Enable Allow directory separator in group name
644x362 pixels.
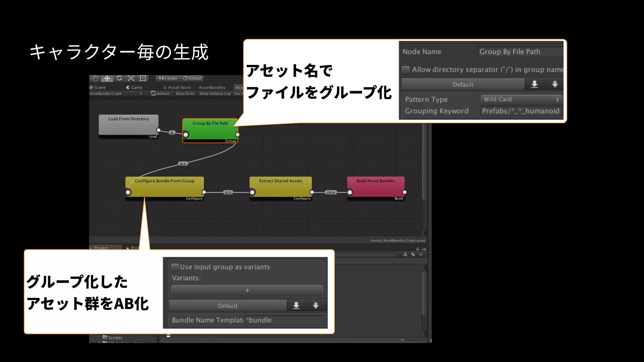[406, 69]
